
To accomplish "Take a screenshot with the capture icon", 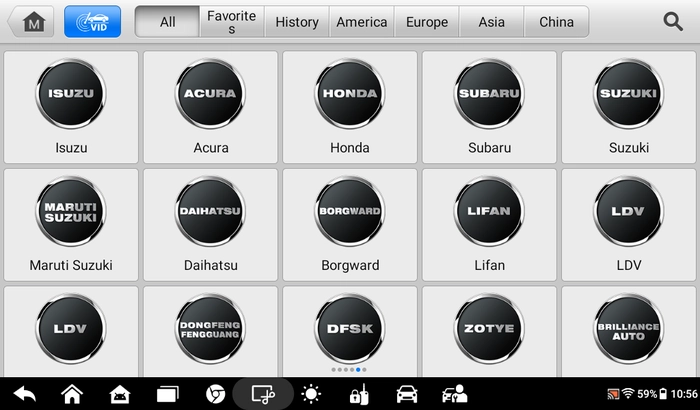I will tap(263, 394).
